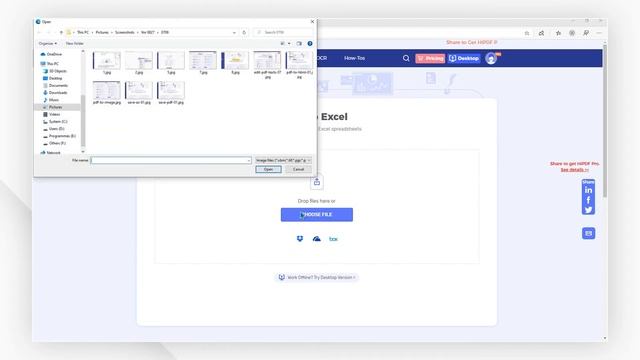Click the upload box icon above Drop files

317,182
